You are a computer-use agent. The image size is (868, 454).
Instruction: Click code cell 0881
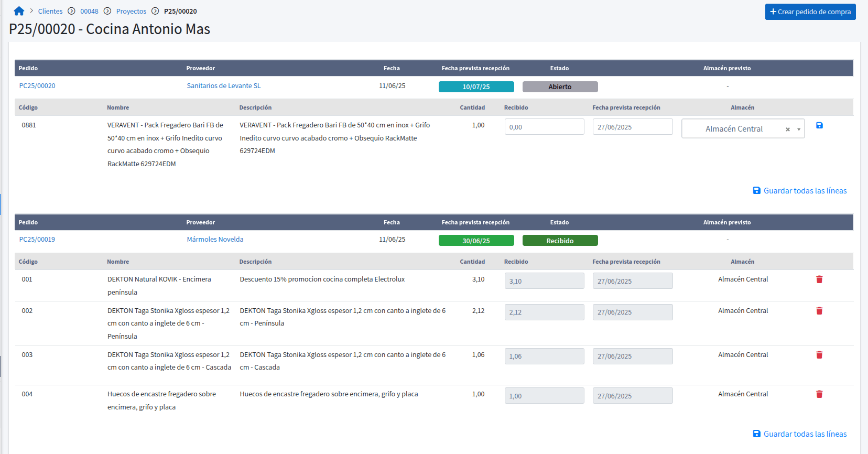[29, 125]
